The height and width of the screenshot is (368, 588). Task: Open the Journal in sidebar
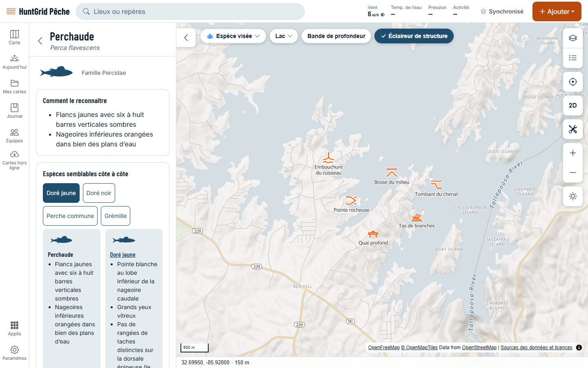pyautogui.click(x=14, y=110)
